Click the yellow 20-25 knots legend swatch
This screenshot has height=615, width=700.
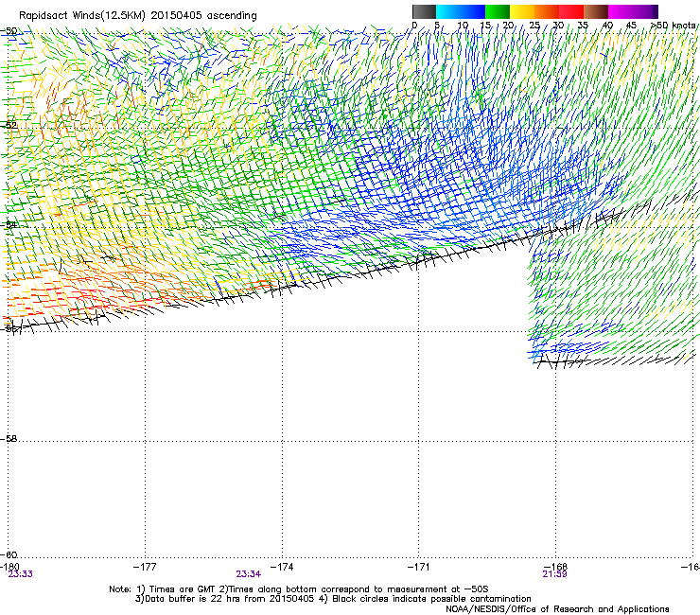tap(522, 11)
